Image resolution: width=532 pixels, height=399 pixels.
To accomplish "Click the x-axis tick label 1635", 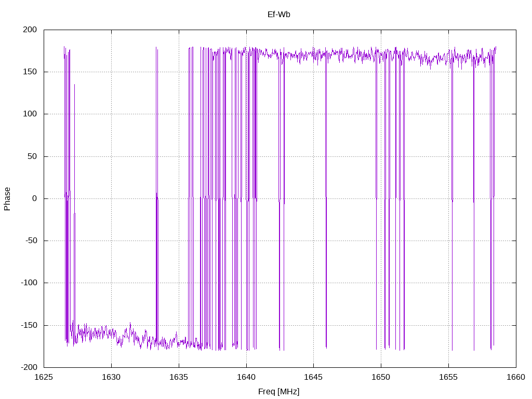I will pos(179,377).
